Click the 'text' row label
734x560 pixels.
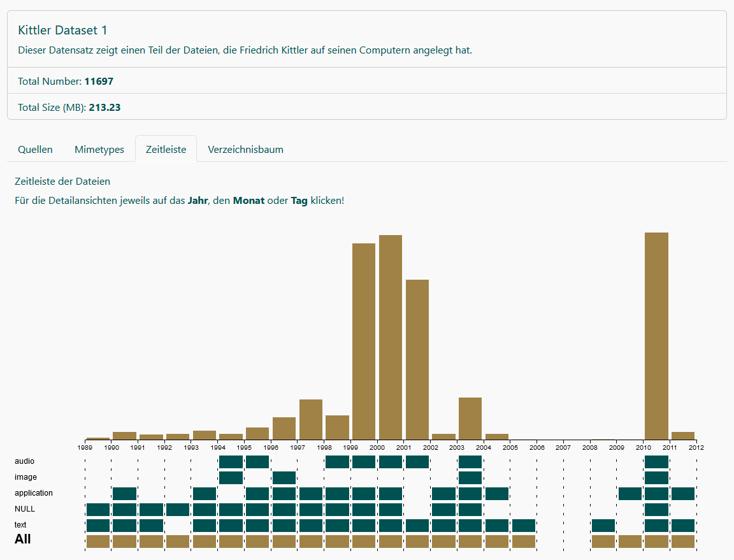[20, 525]
